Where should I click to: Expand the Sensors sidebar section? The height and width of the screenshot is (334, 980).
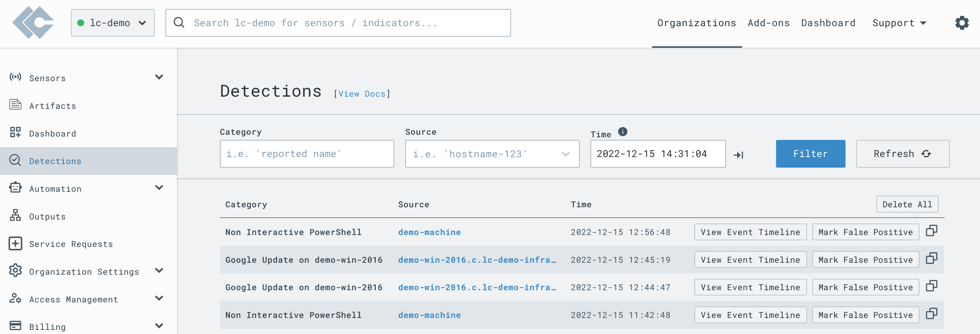tap(159, 77)
